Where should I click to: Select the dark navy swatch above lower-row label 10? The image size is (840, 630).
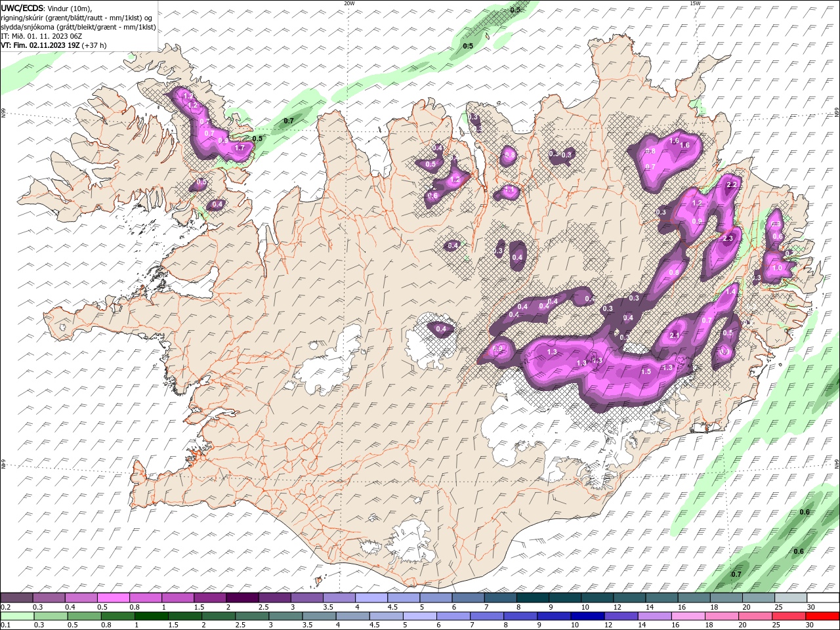click(587, 616)
